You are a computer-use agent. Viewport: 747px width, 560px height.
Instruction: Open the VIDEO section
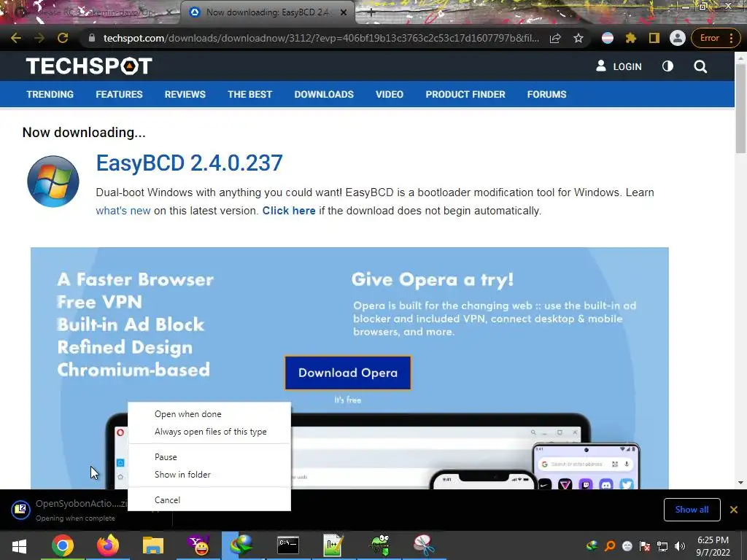tap(390, 94)
